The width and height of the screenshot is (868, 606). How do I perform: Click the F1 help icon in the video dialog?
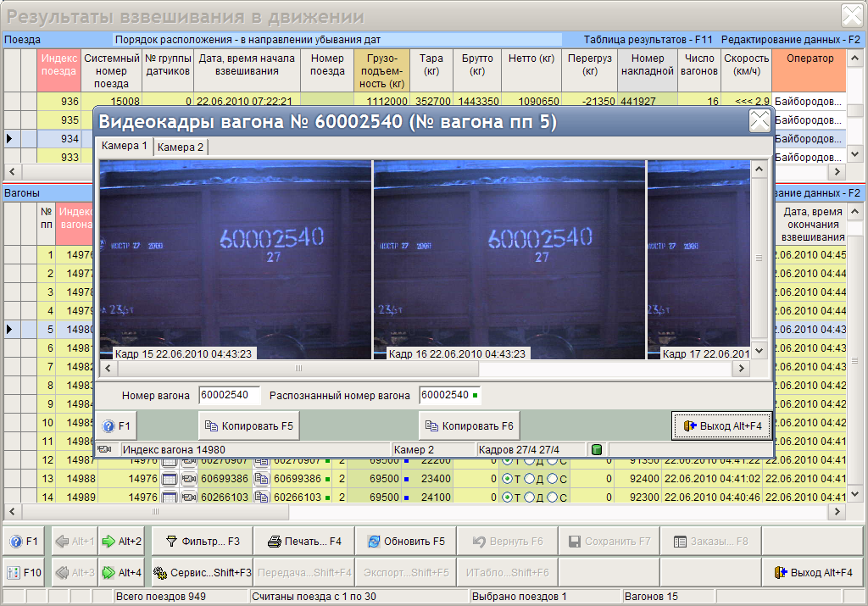tap(116, 426)
